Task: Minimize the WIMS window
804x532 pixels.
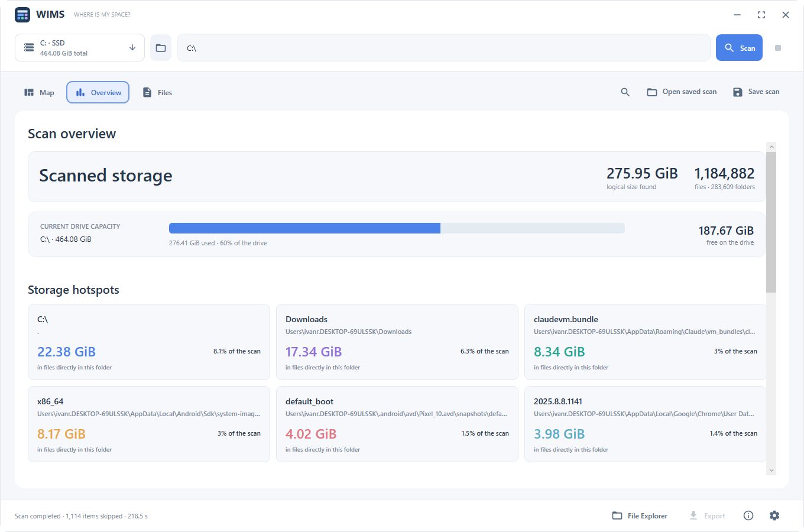Action: pyautogui.click(x=737, y=15)
